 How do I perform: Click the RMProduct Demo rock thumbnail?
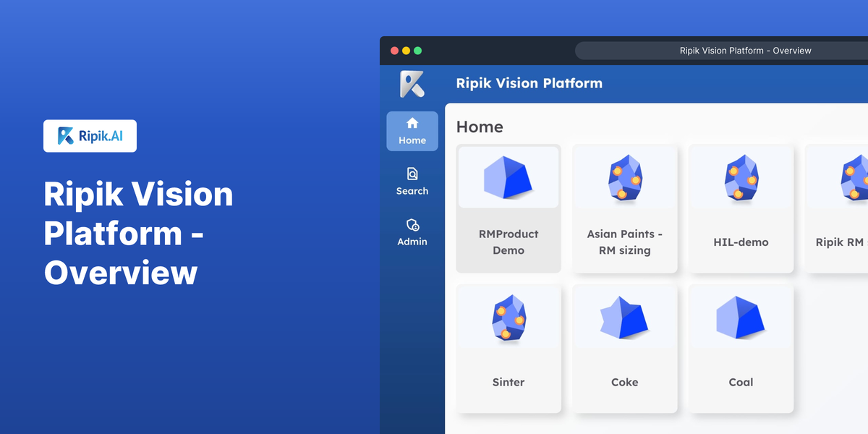coord(509,177)
